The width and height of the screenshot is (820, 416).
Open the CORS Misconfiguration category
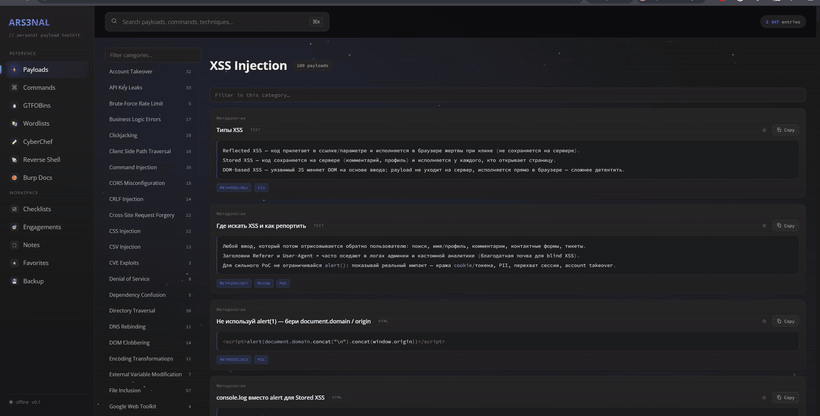pyautogui.click(x=150, y=183)
